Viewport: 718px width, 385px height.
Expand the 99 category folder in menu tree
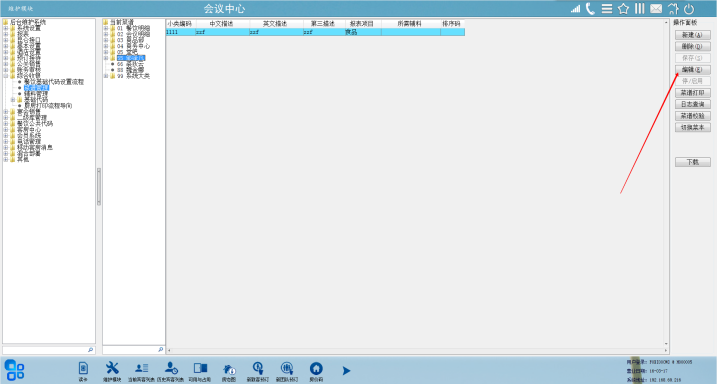tap(106, 76)
